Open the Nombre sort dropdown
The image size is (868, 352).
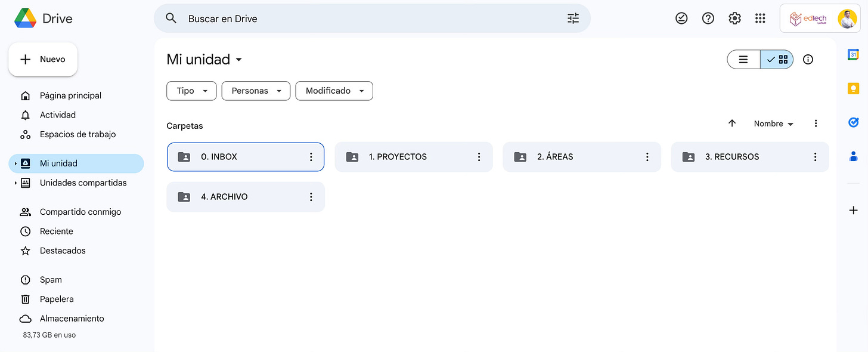tap(774, 123)
